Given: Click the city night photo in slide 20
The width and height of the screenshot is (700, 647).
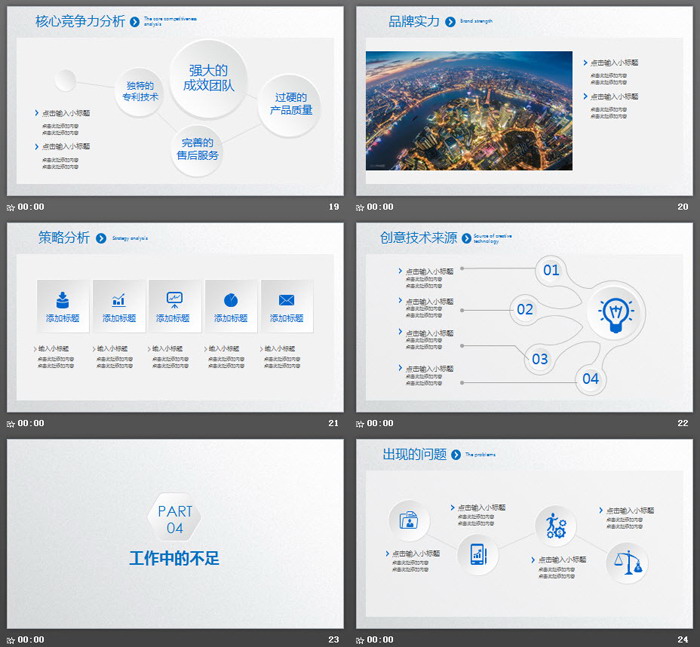Looking at the screenshot, I should coord(469,110).
